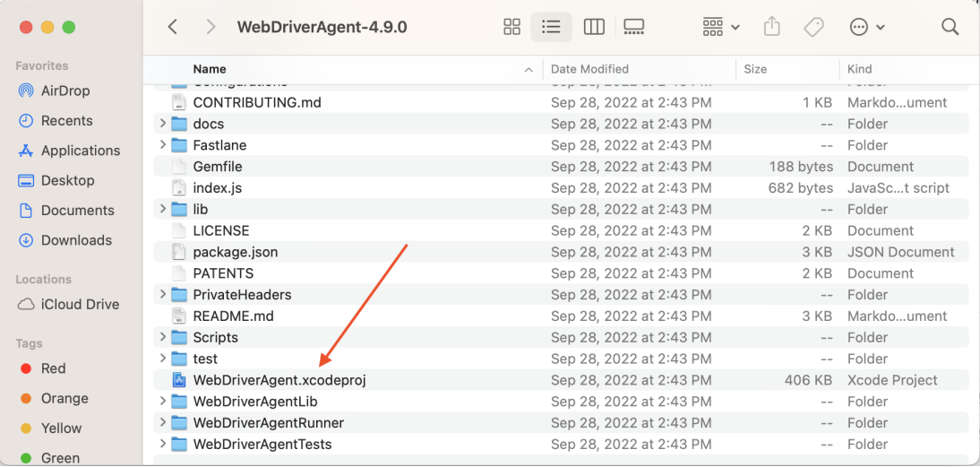Select the docs folder icon
This screenshot has height=467, width=980.
[179, 124]
